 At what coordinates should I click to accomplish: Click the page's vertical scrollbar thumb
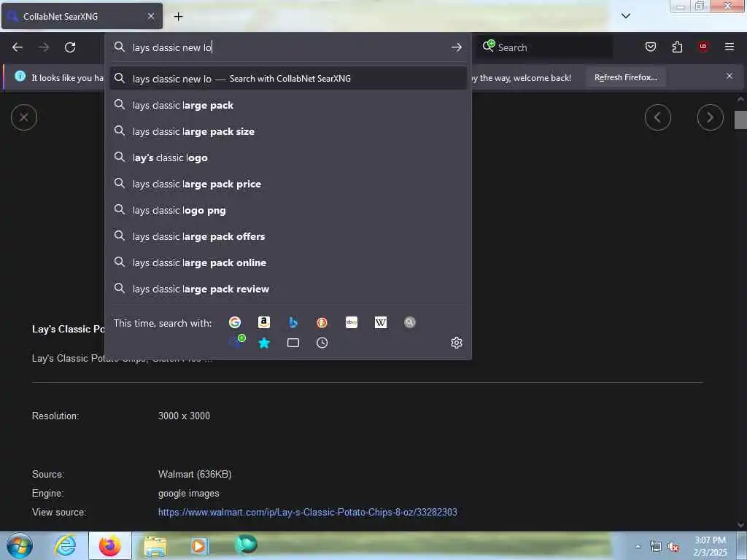click(740, 120)
